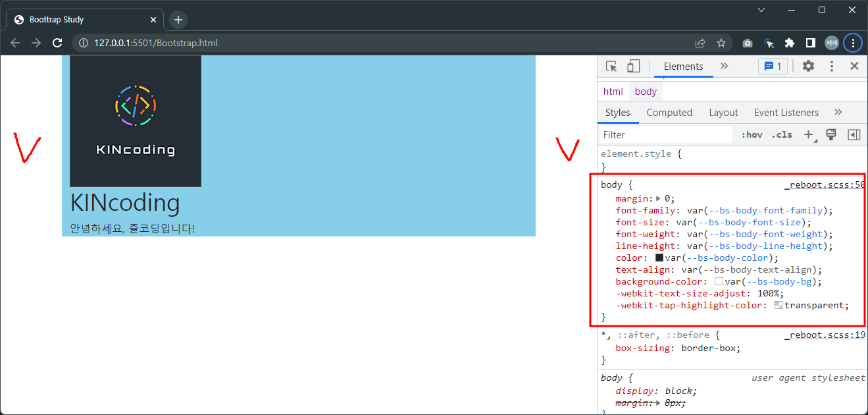Toggle the computed styles sidebar icon
This screenshot has height=415, width=868.
click(x=854, y=134)
